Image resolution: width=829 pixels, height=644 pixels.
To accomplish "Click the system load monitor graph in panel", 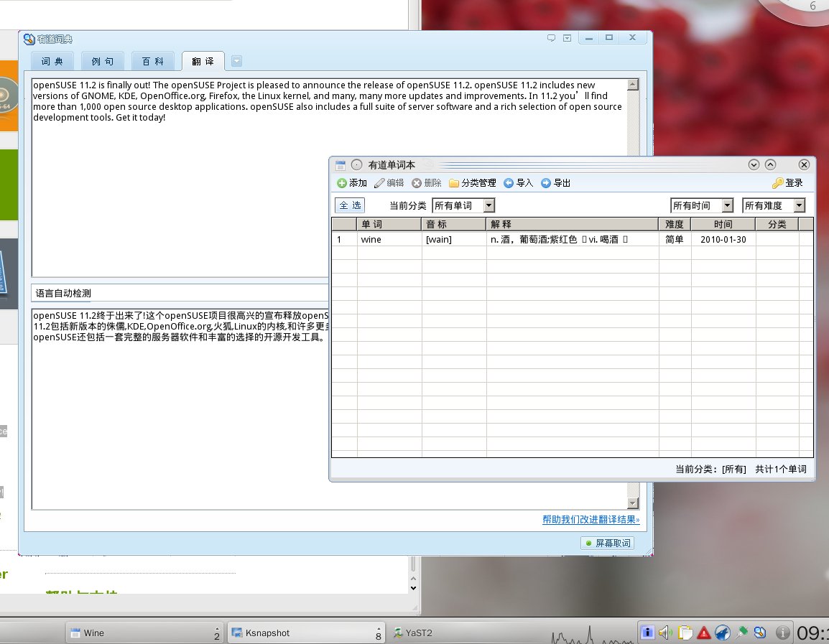I will click(x=592, y=633).
